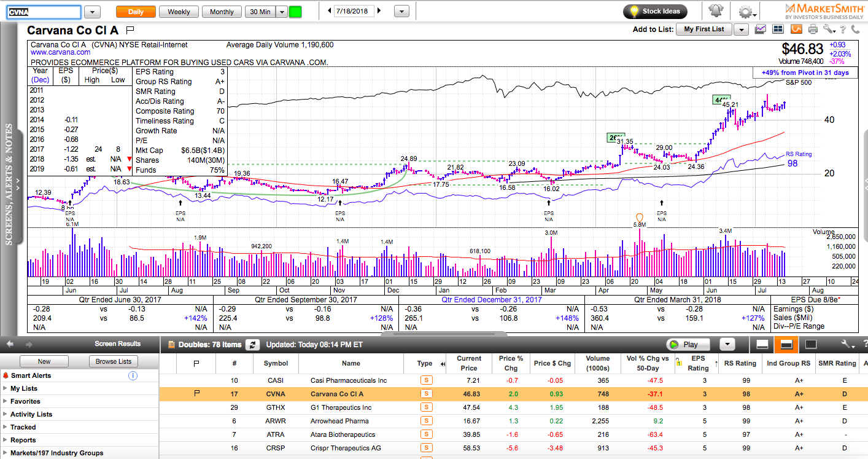The image size is (868, 459).
Task: Click the 7/18/2018 date field
Action: click(355, 12)
